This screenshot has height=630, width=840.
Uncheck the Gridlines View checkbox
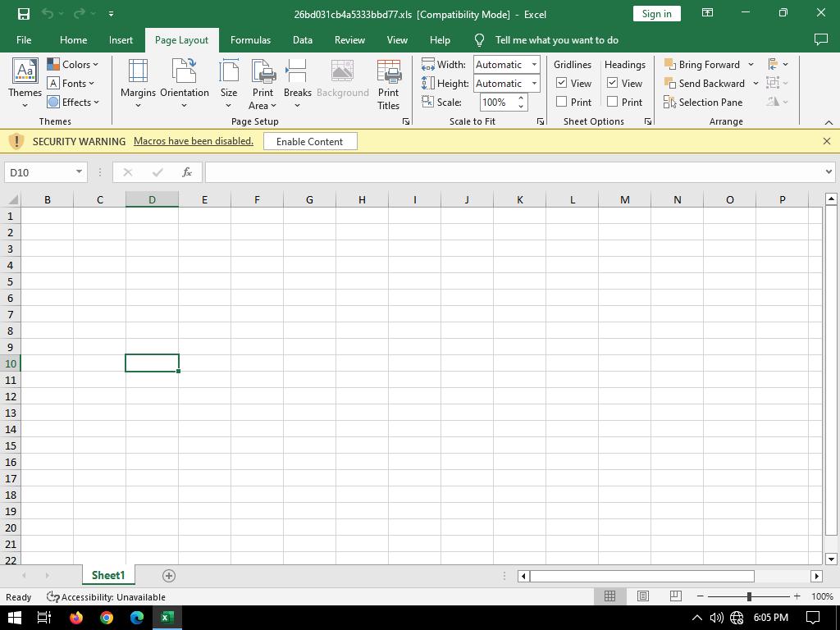point(562,83)
